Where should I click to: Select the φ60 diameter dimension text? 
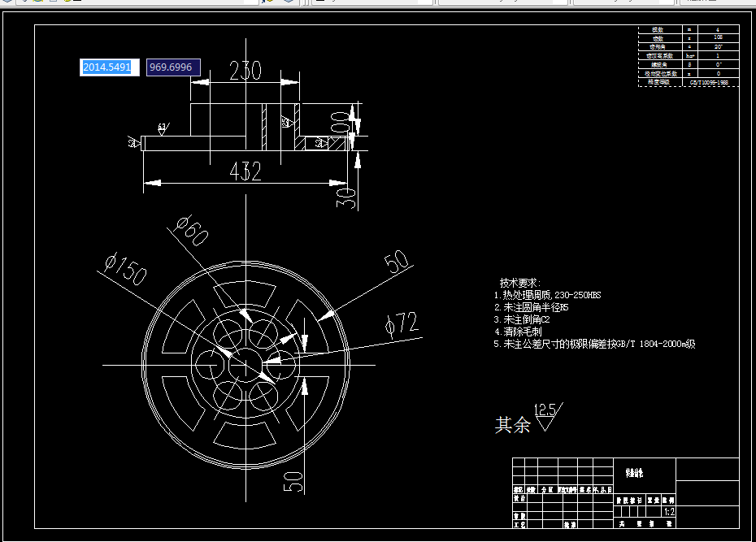[191, 231]
